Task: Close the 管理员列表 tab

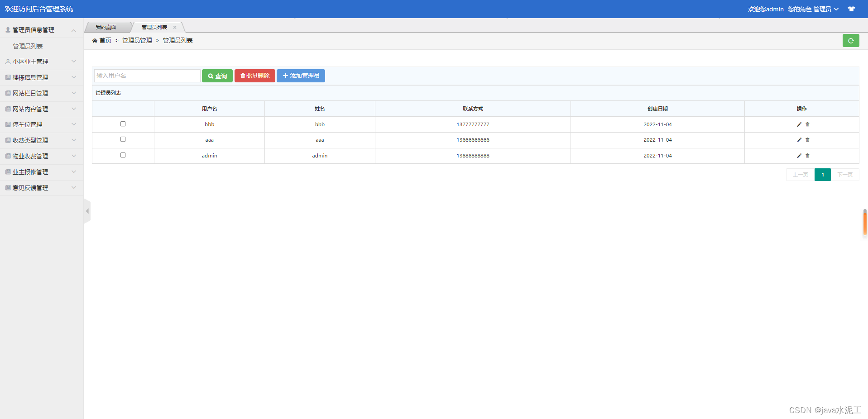Action: 175,27
